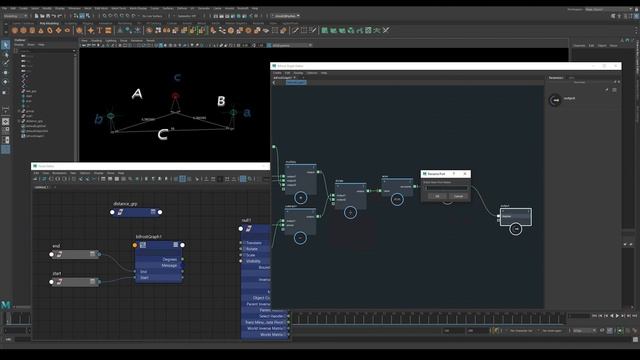The width and height of the screenshot is (640, 360).
Task: Open the Options menu in Node Editor
Action: click(x=85, y=173)
